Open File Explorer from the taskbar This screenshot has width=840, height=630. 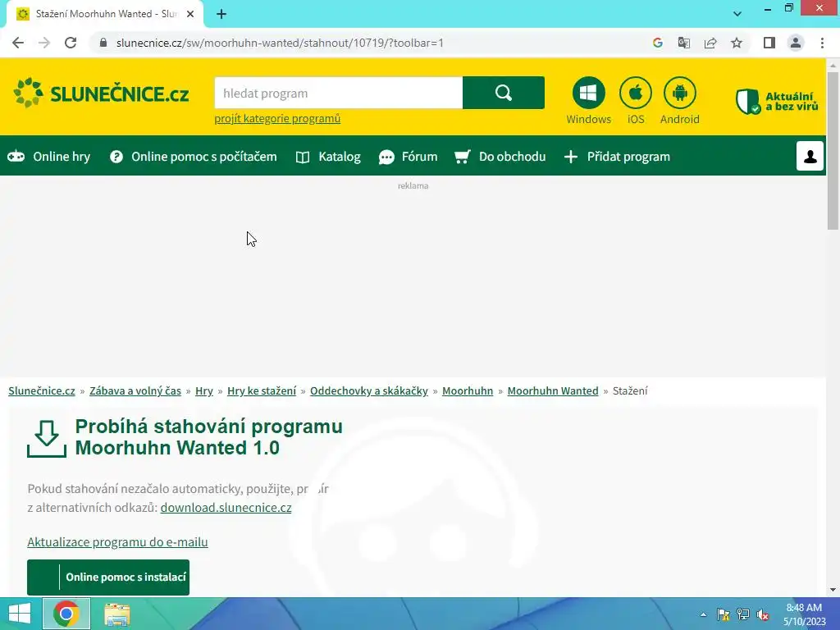(116, 614)
